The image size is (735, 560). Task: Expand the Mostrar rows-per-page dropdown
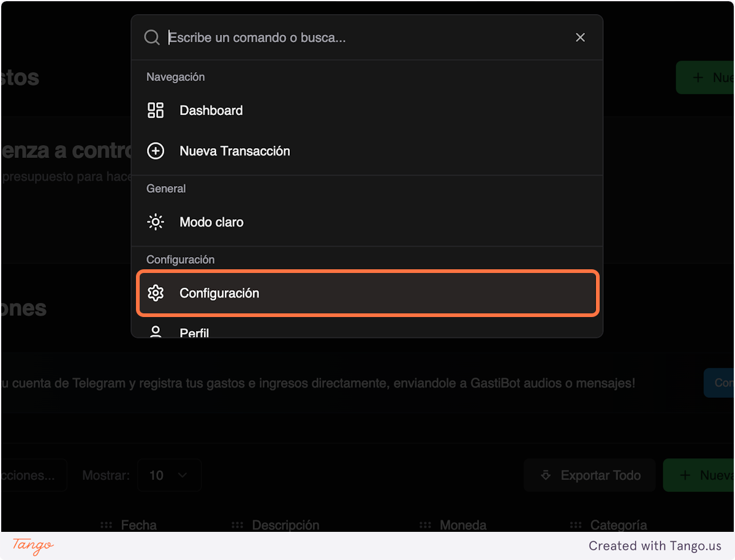169,476
